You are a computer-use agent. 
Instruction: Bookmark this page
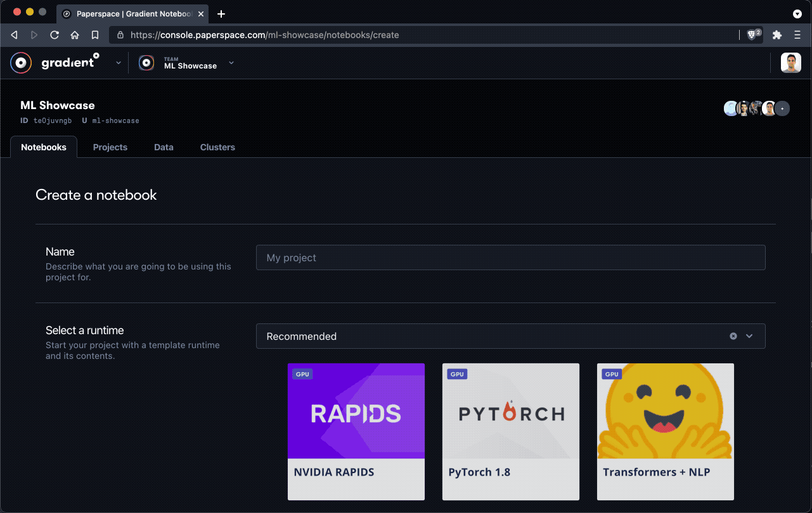[95, 35]
